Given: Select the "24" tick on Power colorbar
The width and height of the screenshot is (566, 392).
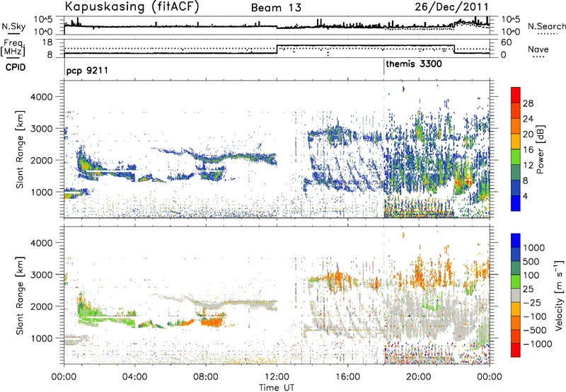Looking at the screenshot, I should click(528, 119).
